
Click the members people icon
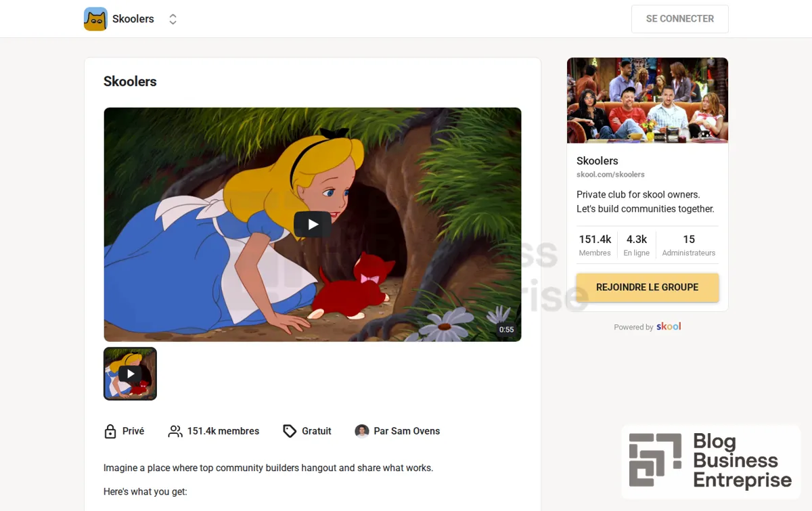coord(175,431)
